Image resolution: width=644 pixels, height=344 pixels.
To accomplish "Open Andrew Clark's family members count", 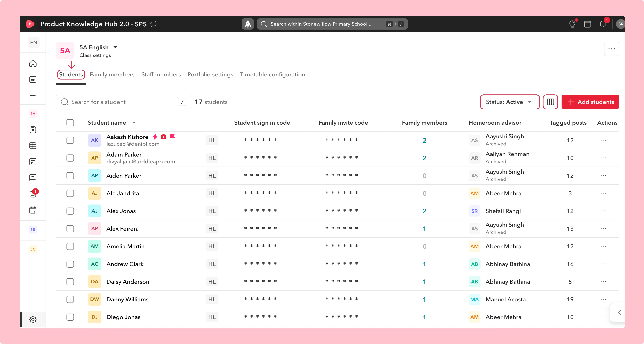I will pyautogui.click(x=424, y=264).
